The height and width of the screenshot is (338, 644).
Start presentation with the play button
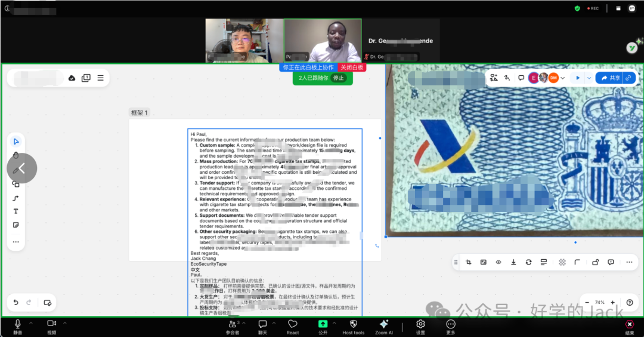coord(578,78)
